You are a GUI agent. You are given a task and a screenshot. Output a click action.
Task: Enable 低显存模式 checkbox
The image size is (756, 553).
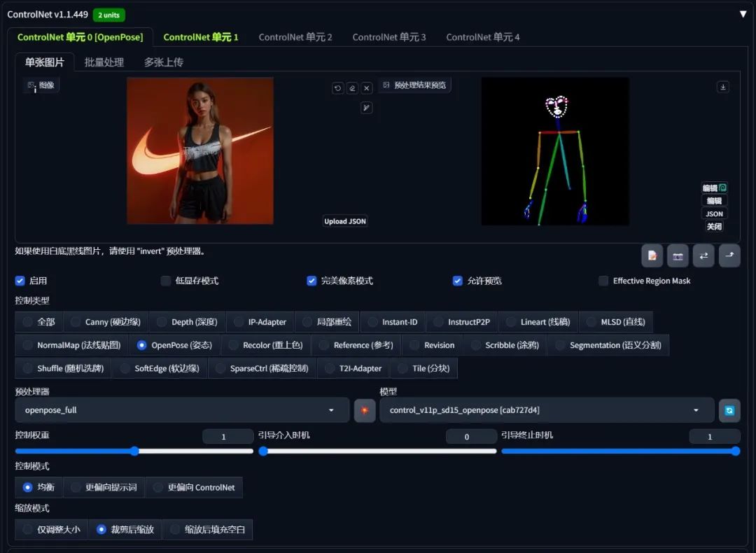(x=165, y=281)
